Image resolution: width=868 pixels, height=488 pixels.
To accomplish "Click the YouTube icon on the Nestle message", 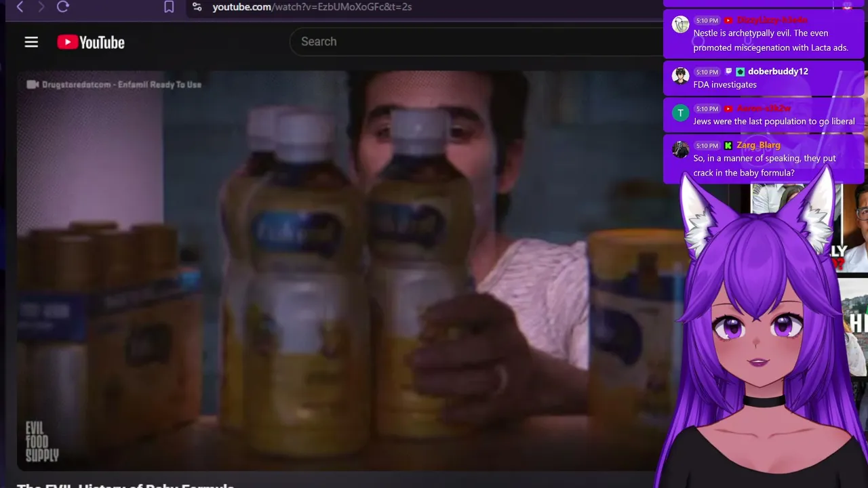I will pyautogui.click(x=728, y=20).
